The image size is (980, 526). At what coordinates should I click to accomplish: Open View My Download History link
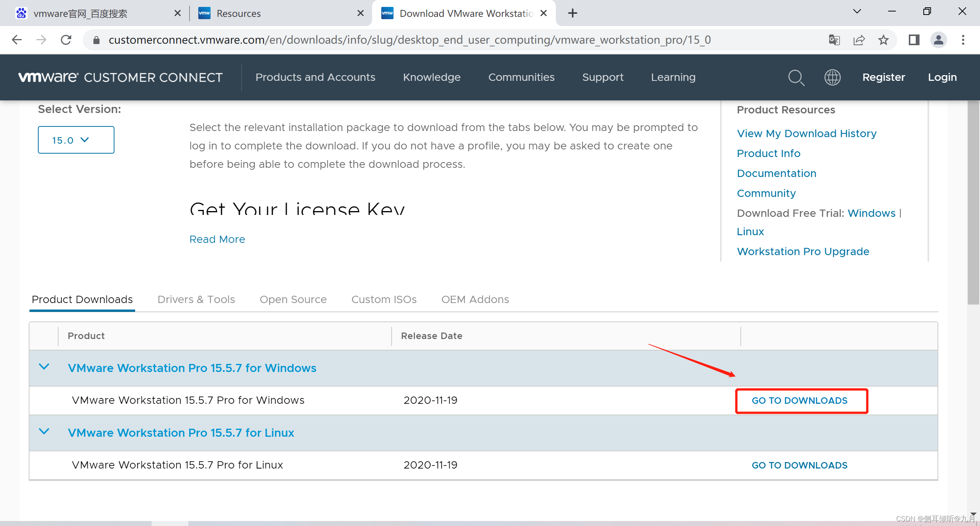[x=806, y=133]
